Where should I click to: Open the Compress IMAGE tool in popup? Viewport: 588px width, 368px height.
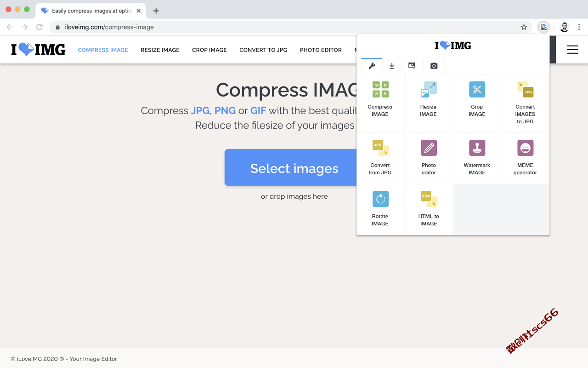(380, 103)
